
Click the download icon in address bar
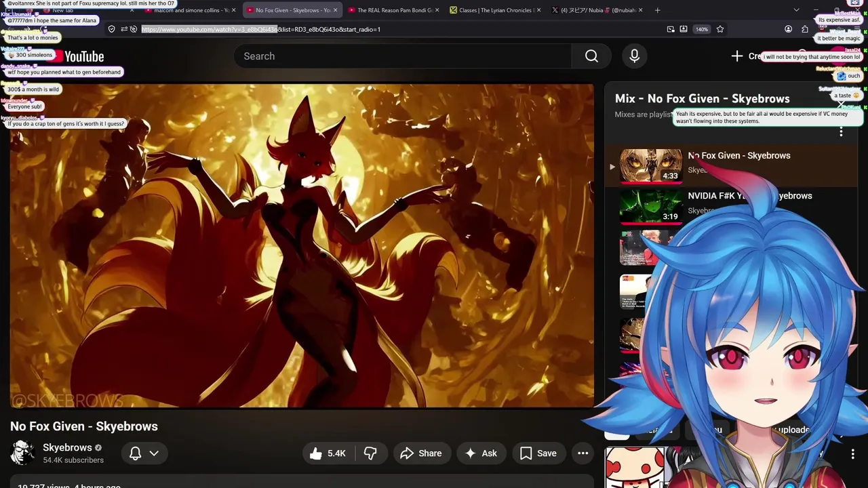pyautogui.click(x=684, y=29)
